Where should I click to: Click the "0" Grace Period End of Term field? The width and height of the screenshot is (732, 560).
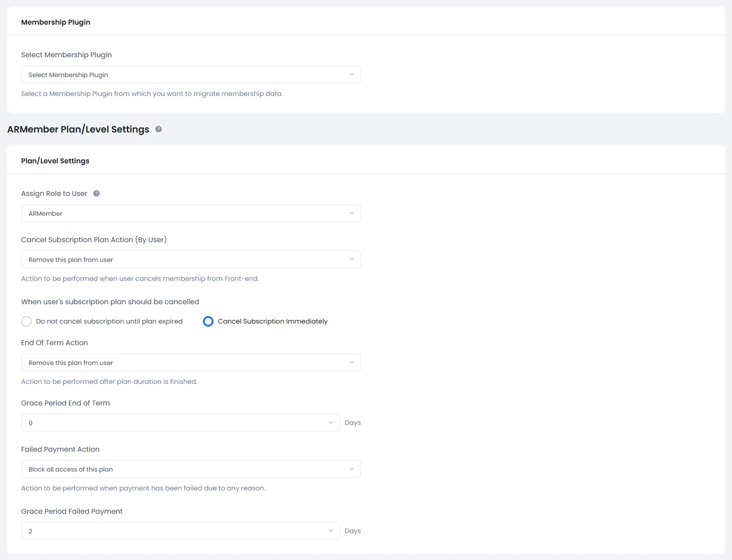pos(176,423)
